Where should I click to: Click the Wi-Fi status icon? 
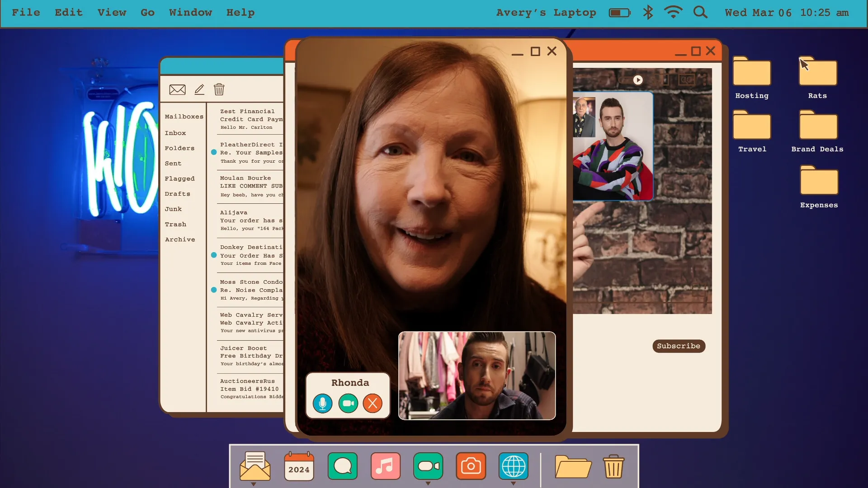coord(673,12)
